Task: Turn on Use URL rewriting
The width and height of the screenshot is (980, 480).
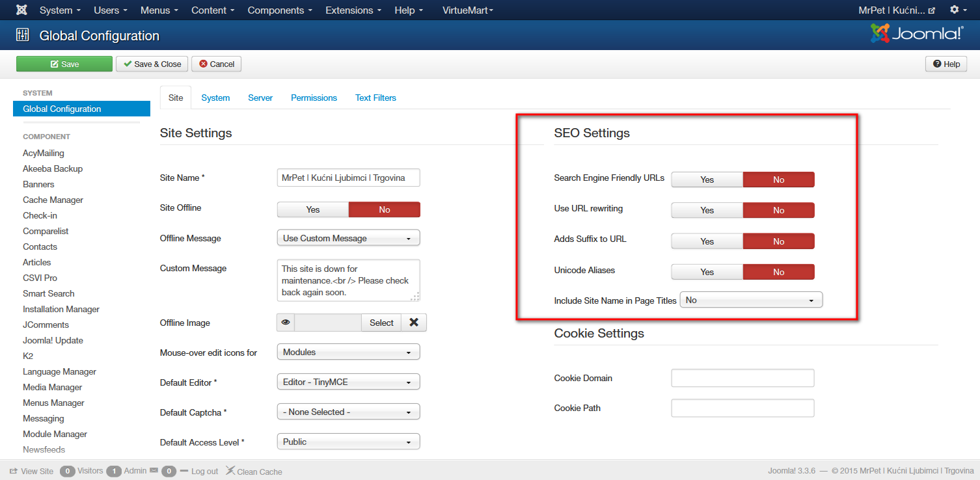Action: 707,210
